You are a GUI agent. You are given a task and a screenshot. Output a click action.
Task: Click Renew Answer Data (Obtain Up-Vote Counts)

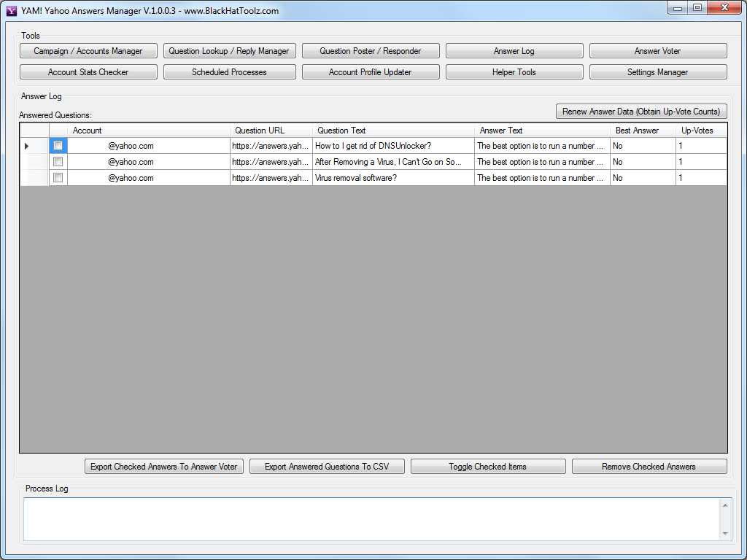point(641,112)
